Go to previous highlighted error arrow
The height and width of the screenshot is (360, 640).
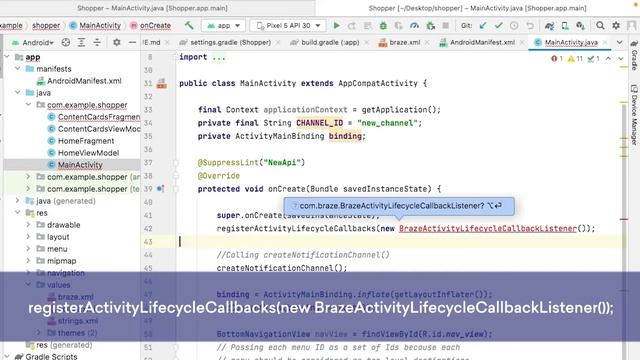tap(608, 59)
